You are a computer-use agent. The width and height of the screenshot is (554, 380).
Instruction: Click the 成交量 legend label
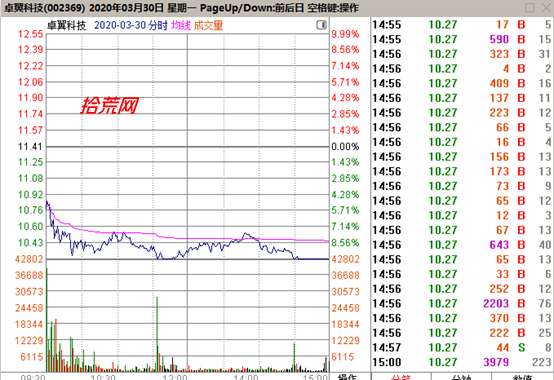pyautogui.click(x=208, y=25)
